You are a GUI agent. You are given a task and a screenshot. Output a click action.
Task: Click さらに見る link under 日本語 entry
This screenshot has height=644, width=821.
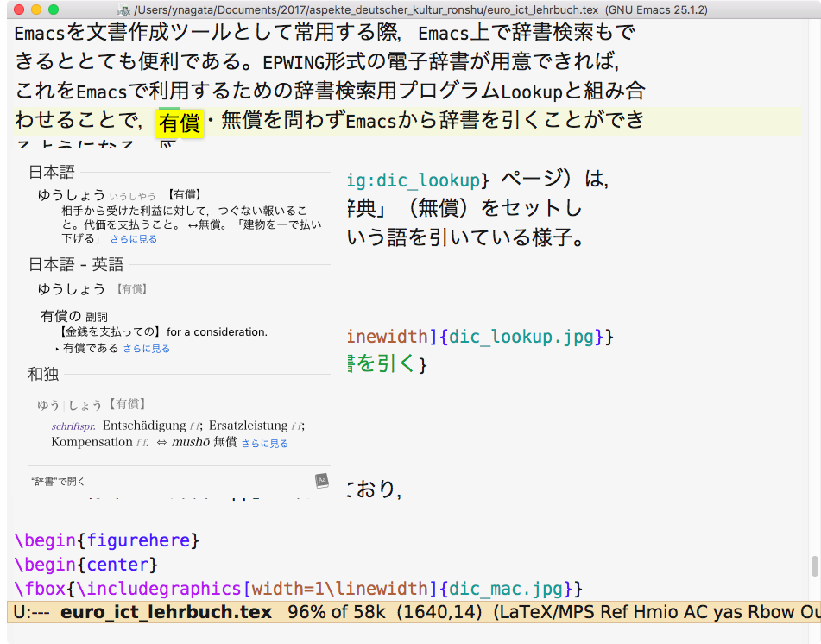[134, 239]
